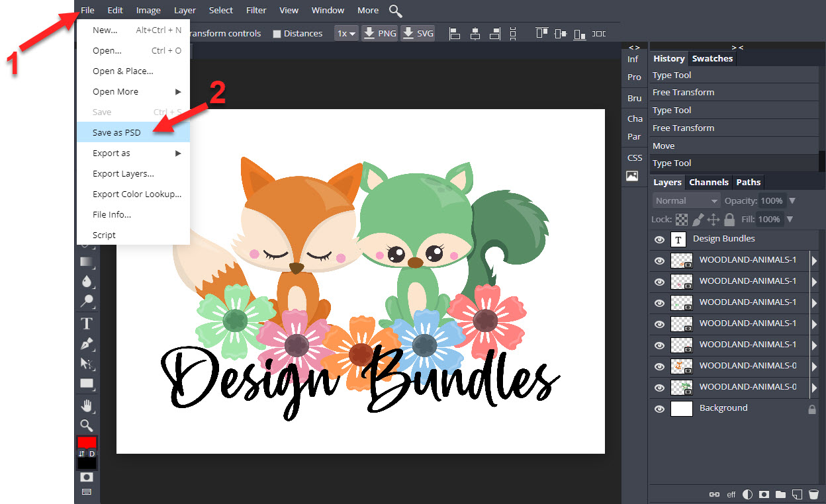Align right edges icon in options bar
Viewport: 826px width, 504px height.
point(496,33)
